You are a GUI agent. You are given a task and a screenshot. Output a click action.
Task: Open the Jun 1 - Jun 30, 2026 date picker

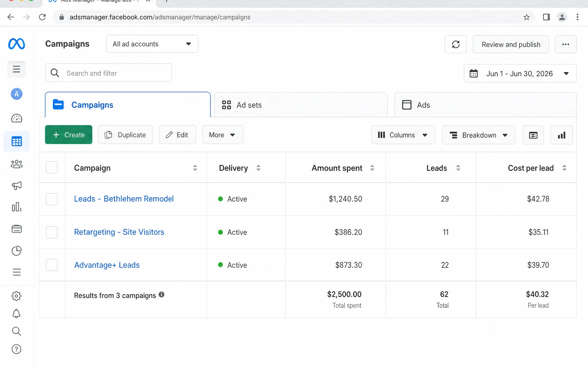[x=520, y=73]
